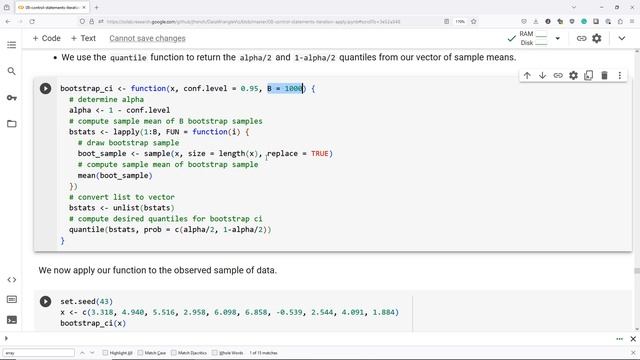Click the 'bstats <- unlist(bstats)' line
Viewport: 640px width, 360px height.
coord(122,208)
